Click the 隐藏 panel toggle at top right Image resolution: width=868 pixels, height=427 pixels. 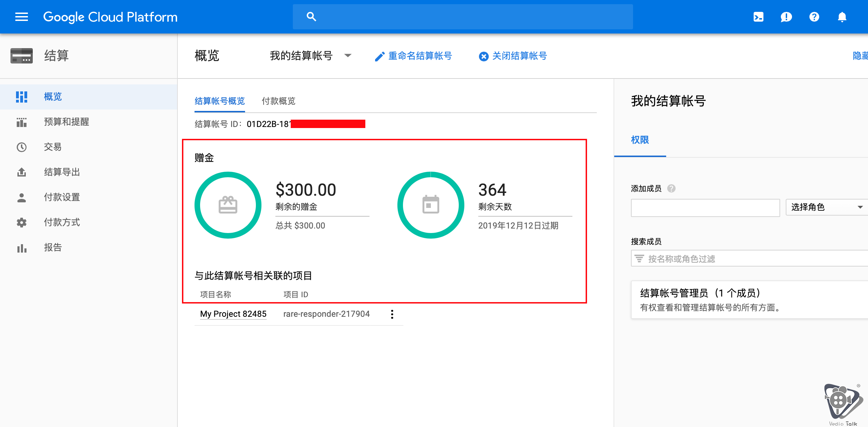coord(860,56)
